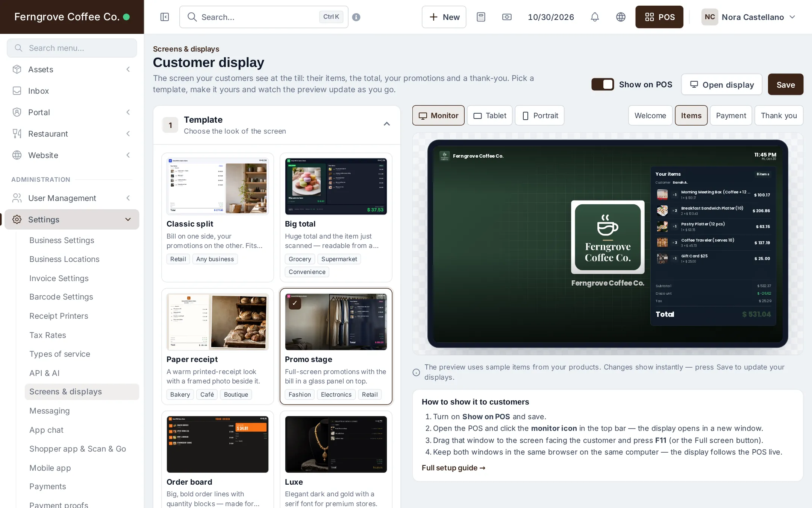This screenshot has width=812, height=508.
Task: Click the Settings gear icon in sidebar
Action: [x=17, y=219]
